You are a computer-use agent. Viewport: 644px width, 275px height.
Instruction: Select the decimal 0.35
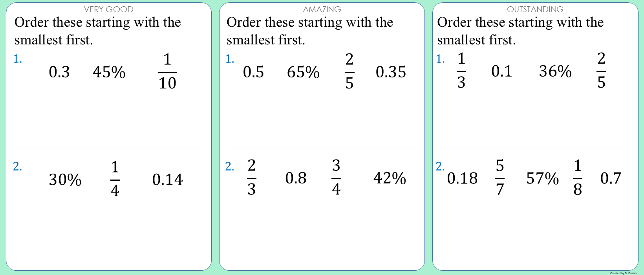[391, 72]
